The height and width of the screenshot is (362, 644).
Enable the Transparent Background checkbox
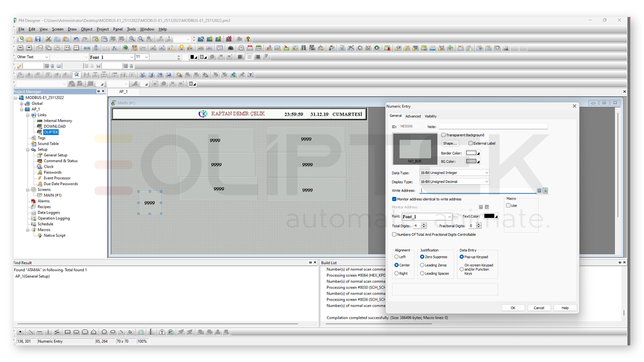(444, 135)
